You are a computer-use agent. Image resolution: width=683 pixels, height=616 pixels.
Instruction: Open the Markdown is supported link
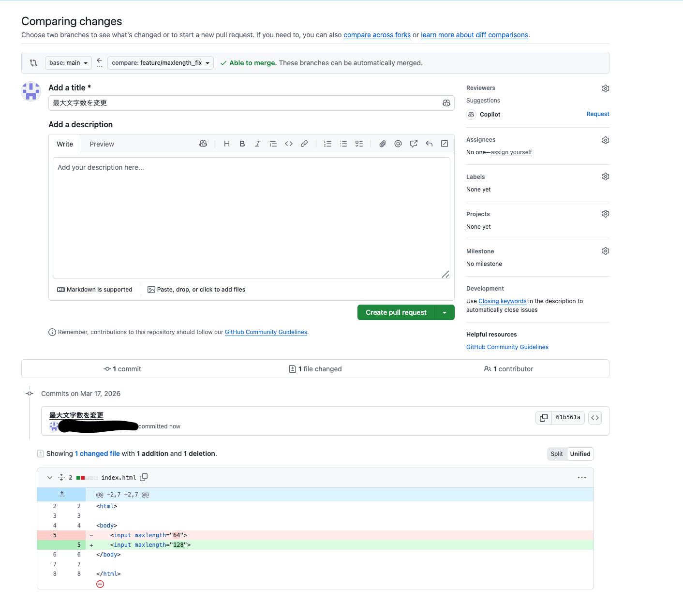click(95, 290)
